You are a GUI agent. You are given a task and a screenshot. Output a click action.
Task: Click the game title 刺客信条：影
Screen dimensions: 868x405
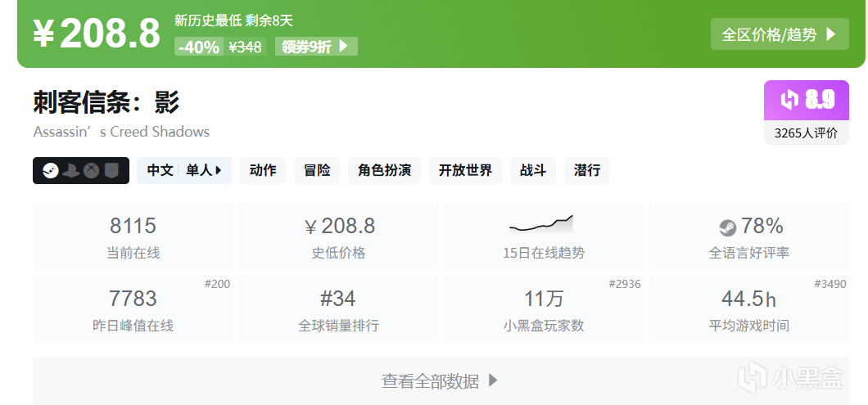point(106,102)
